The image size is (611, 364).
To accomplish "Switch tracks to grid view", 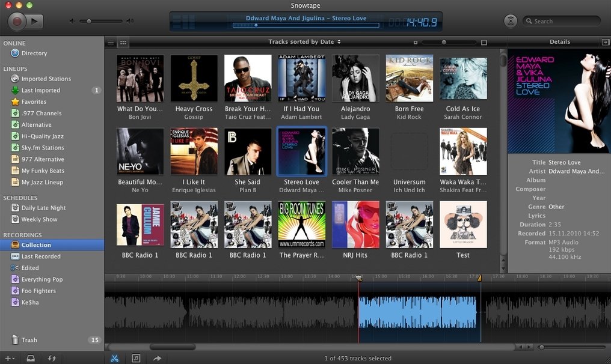I will (x=123, y=43).
